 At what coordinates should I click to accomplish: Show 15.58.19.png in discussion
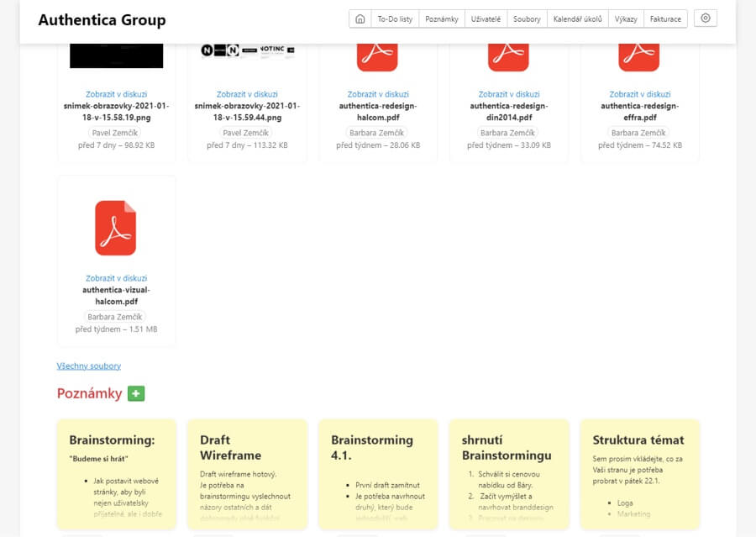[116, 94]
